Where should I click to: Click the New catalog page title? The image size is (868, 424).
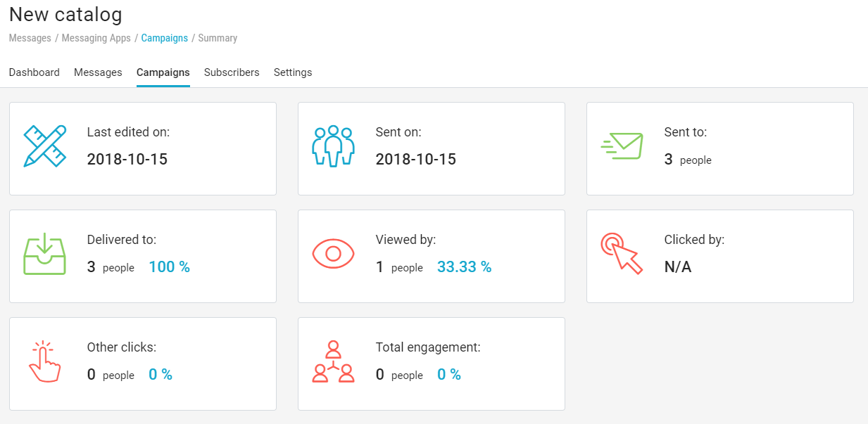tap(65, 14)
